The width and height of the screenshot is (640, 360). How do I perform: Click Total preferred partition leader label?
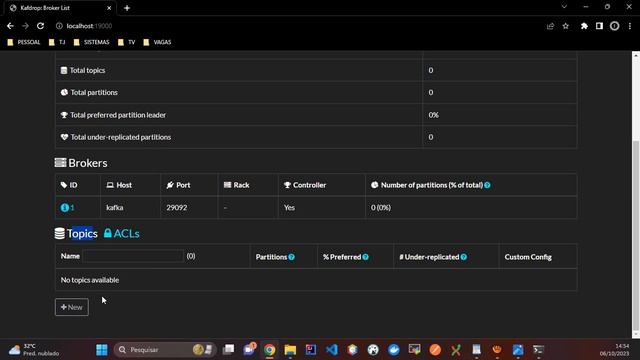pyautogui.click(x=118, y=115)
